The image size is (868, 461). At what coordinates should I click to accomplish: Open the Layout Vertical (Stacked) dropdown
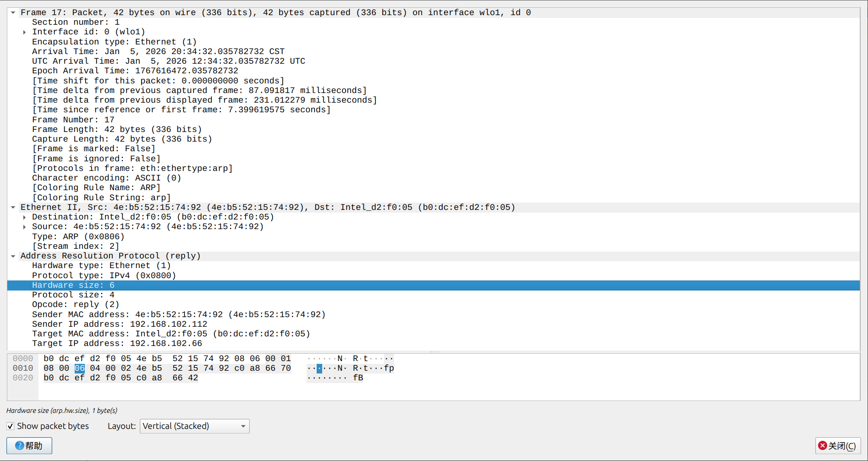(194, 426)
